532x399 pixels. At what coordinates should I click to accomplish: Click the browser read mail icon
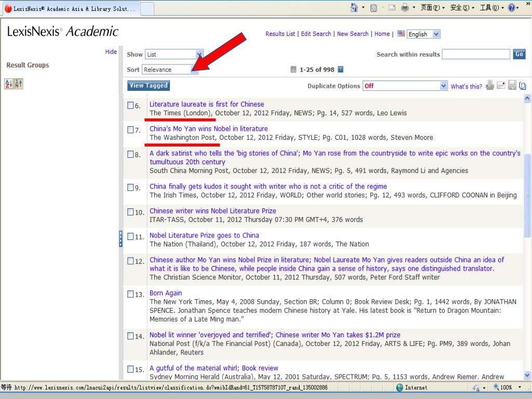click(x=392, y=7)
